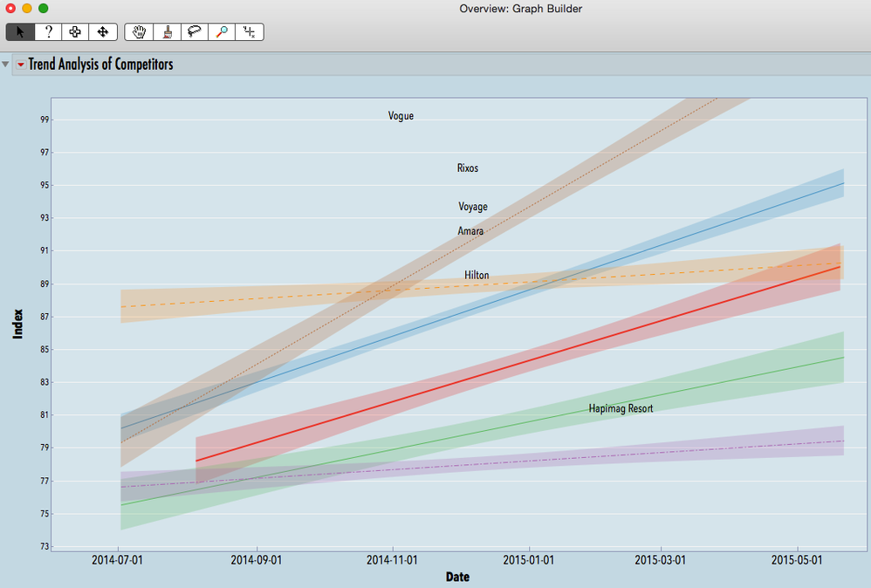This screenshot has width=871, height=588.
Task: Click the Rixos line label
Action: tap(468, 168)
